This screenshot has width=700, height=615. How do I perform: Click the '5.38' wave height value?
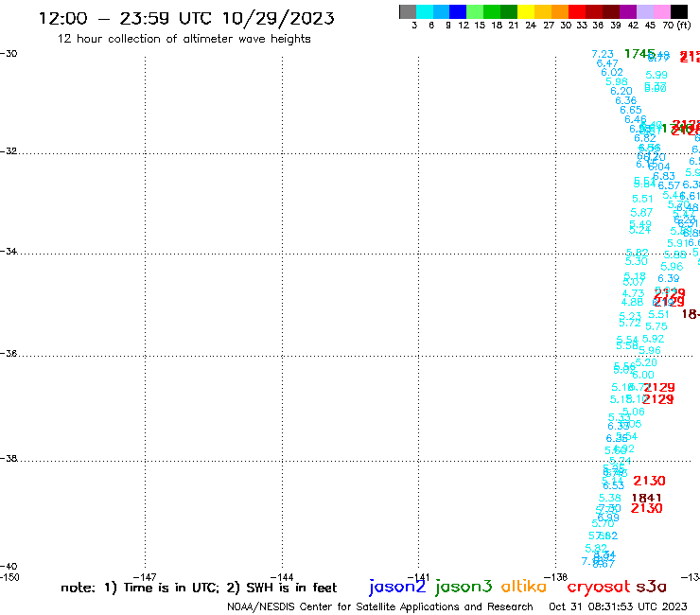pyautogui.click(x=610, y=498)
